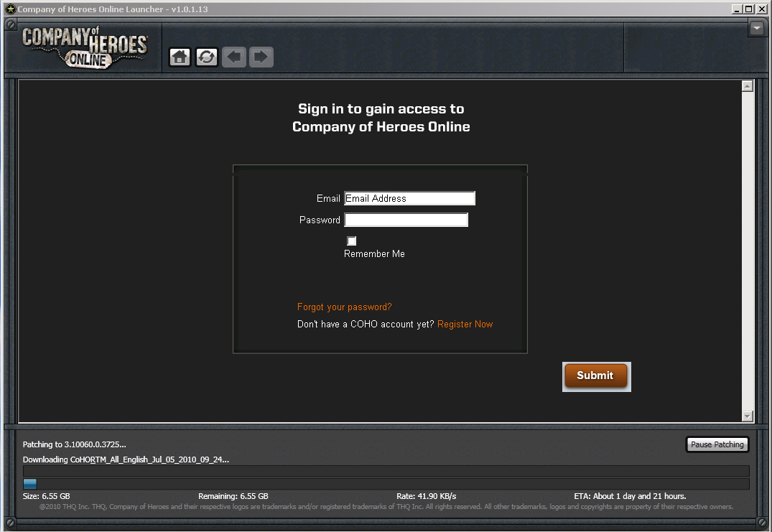This screenshot has height=532, width=772.
Task: Pause Patching download
Action: (x=717, y=444)
